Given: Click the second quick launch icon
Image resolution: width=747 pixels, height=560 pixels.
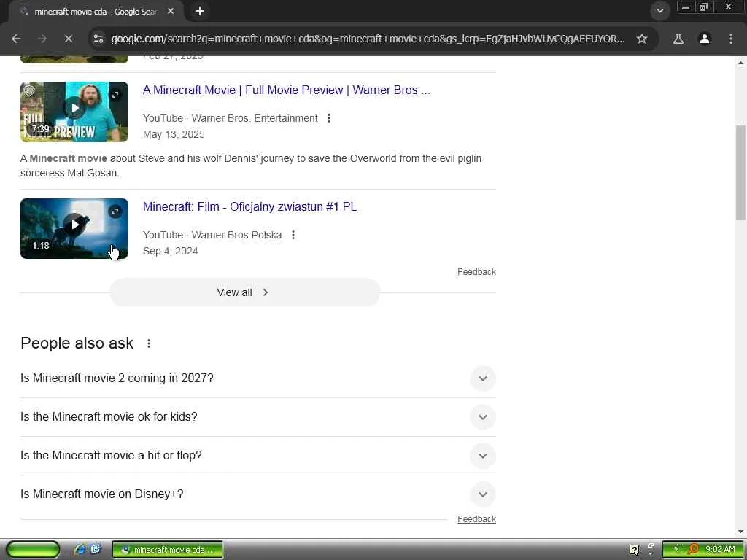Looking at the screenshot, I should click(x=96, y=550).
